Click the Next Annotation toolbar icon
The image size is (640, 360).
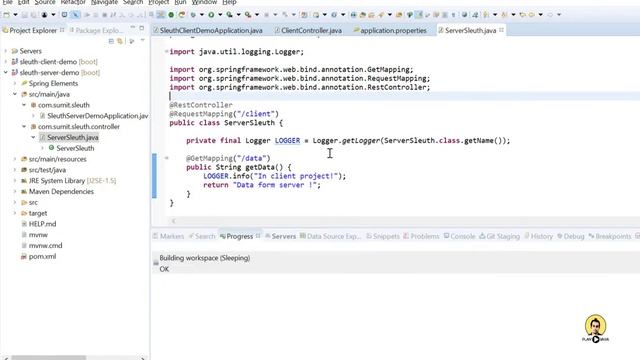[486, 15]
